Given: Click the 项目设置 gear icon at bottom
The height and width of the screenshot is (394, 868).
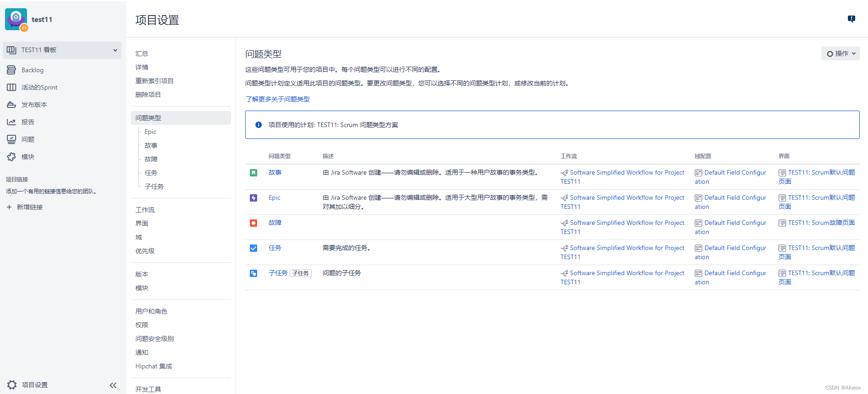Looking at the screenshot, I should [x=12, y=385].
